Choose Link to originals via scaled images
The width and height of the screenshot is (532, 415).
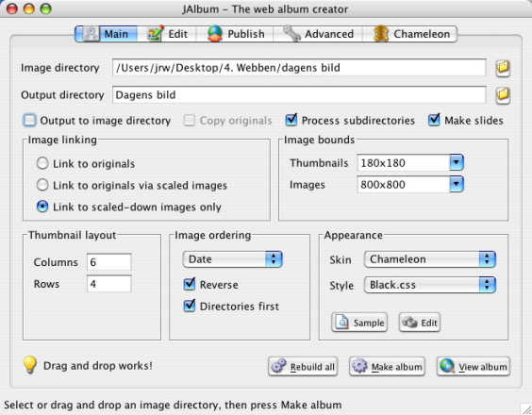click(42, 185)
